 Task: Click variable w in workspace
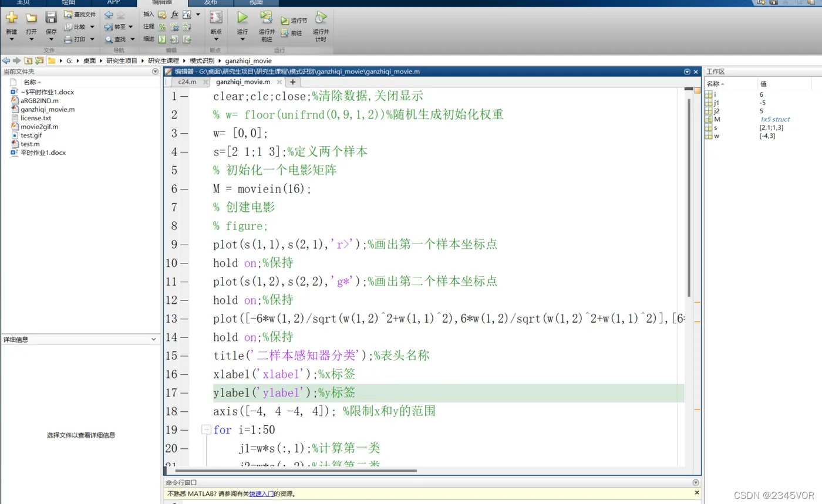(x=716, y=136)
